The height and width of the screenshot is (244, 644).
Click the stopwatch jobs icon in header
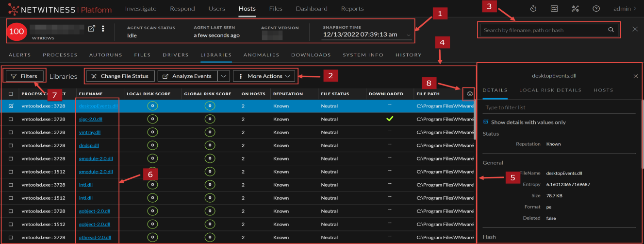tap(533, 9)
